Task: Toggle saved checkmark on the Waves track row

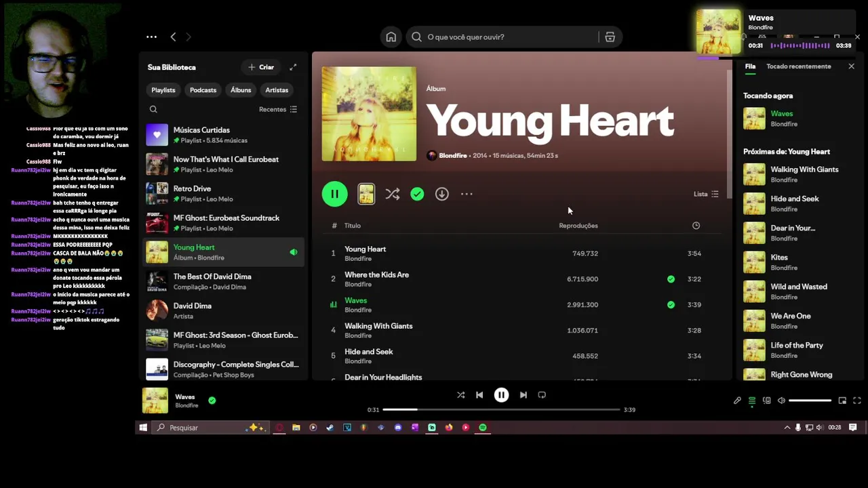Action: point(671,305)
